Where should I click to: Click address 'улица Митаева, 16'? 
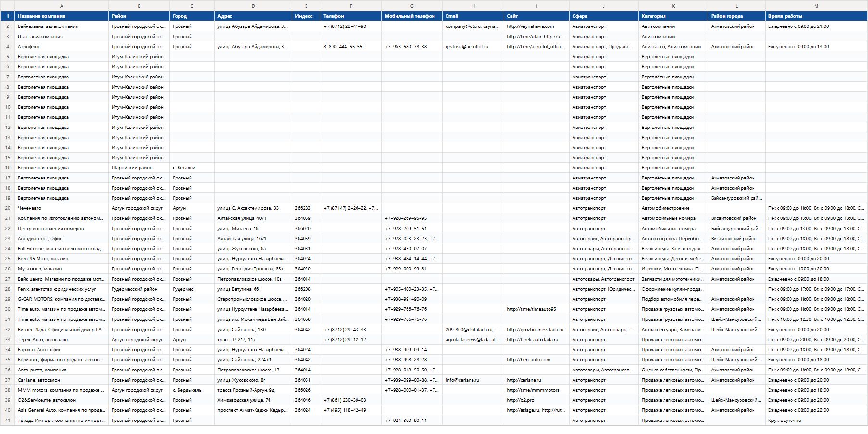click(253, 229)
